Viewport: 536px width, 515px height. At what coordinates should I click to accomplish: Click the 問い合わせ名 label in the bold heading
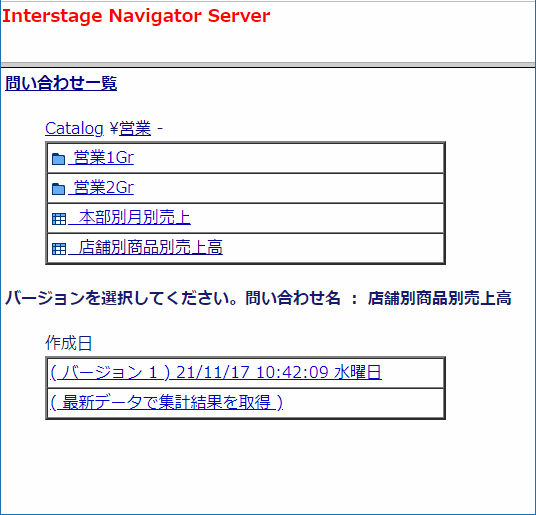pyautogui.click(x=293, y=298)
